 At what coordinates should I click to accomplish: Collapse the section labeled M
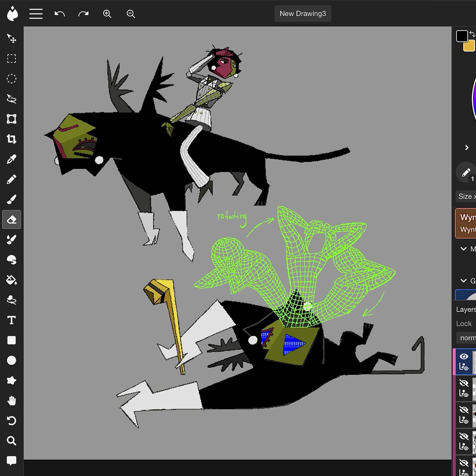463,249
